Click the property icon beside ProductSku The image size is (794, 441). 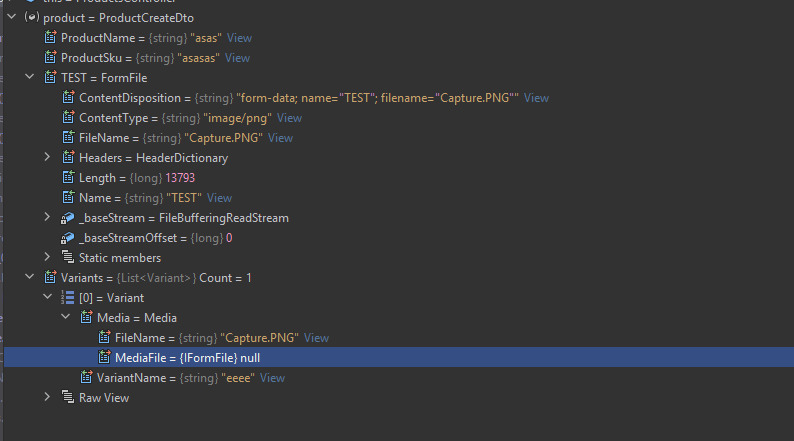coord(50,57)
